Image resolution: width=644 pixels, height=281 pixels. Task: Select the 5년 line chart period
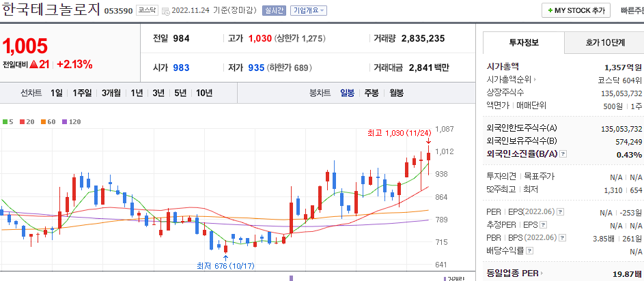click(x=180, y=93)
